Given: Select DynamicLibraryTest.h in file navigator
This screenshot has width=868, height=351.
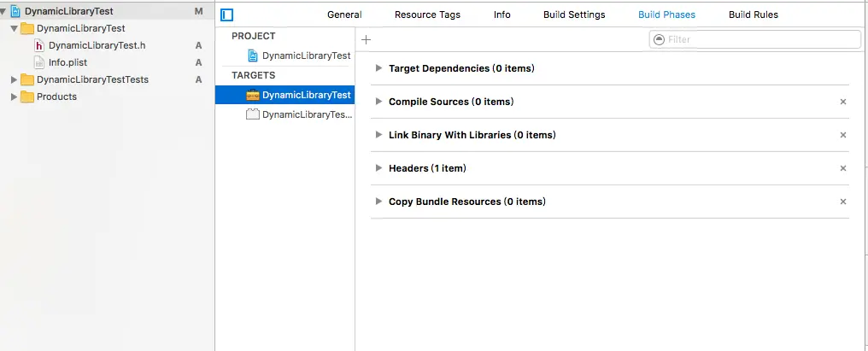Looking at the screenshot, I should point(97,45).
